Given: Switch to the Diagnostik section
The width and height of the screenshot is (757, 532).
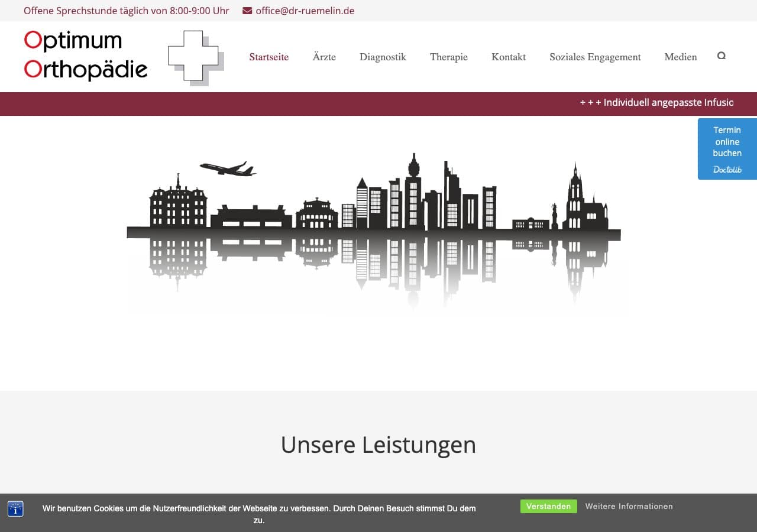Looking at the screenshot, I should [383, 57].
